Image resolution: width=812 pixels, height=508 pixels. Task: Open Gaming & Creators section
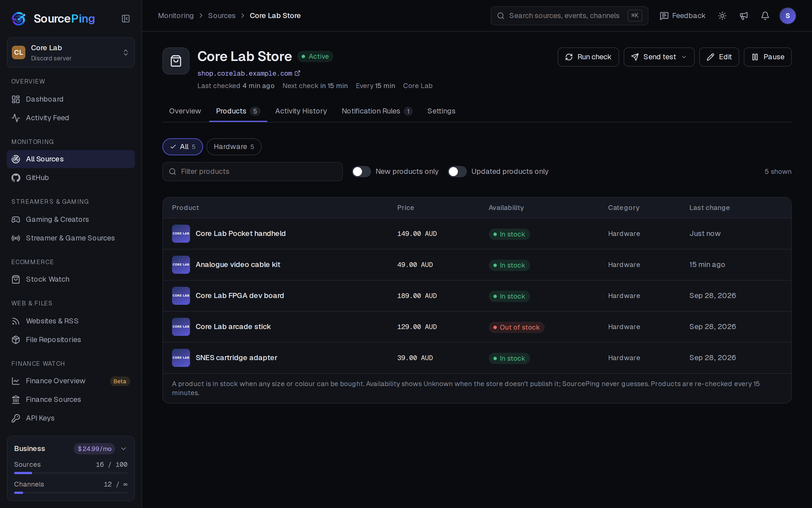click(x=71, y=219)
